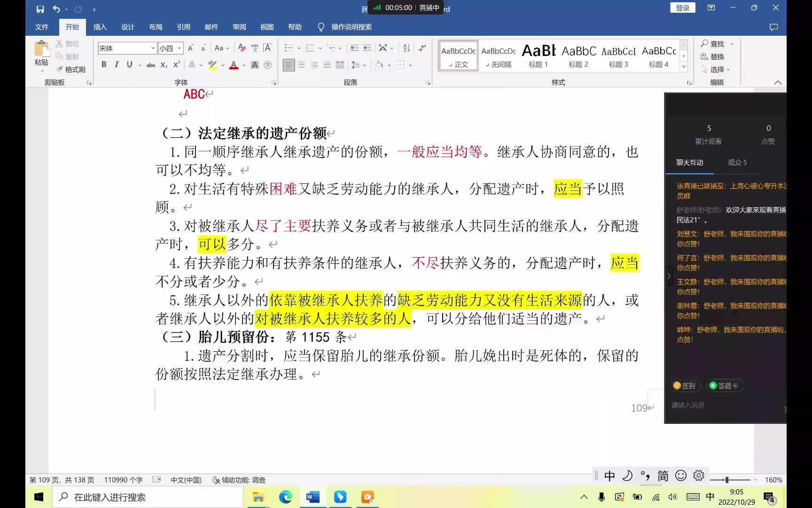Screen dimensions: 812x508
Task: Click the accessibility check status (辅助功能)
Action: 239,480
